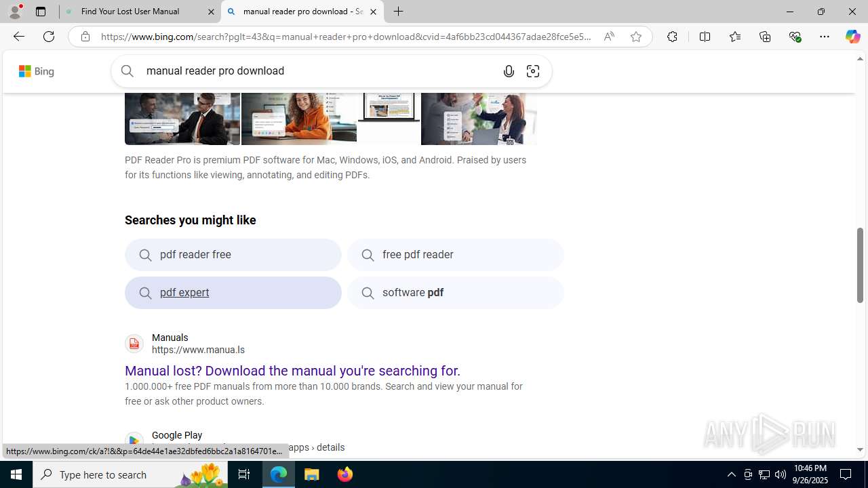Open the rightmost woman thumbnail
This screenshot has height=488, width=868.
click(x=479, y=119)
